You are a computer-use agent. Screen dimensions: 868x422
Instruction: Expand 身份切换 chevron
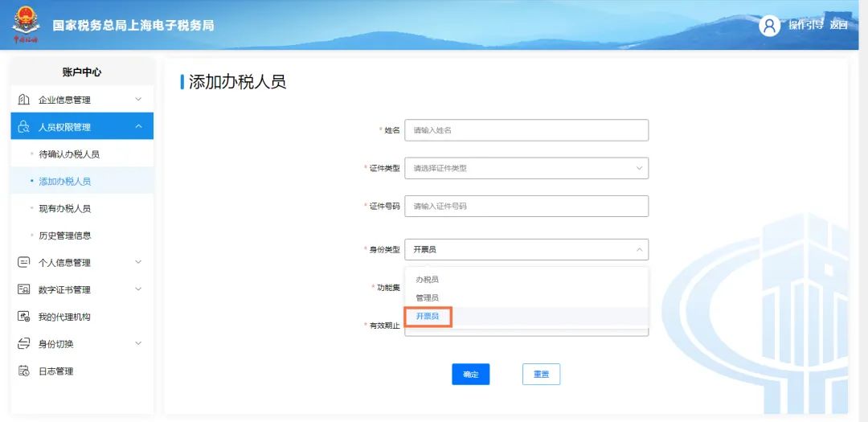pyautogui.click(x=138, y=342)
